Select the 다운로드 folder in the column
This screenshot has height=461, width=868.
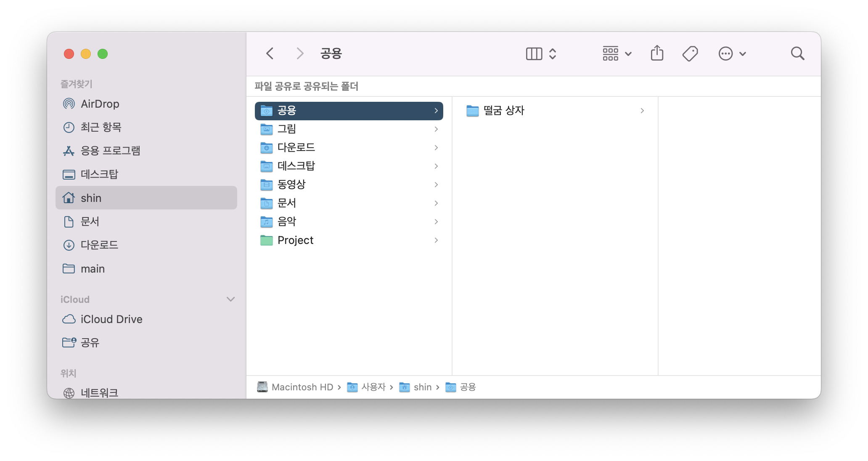(296, 148)
